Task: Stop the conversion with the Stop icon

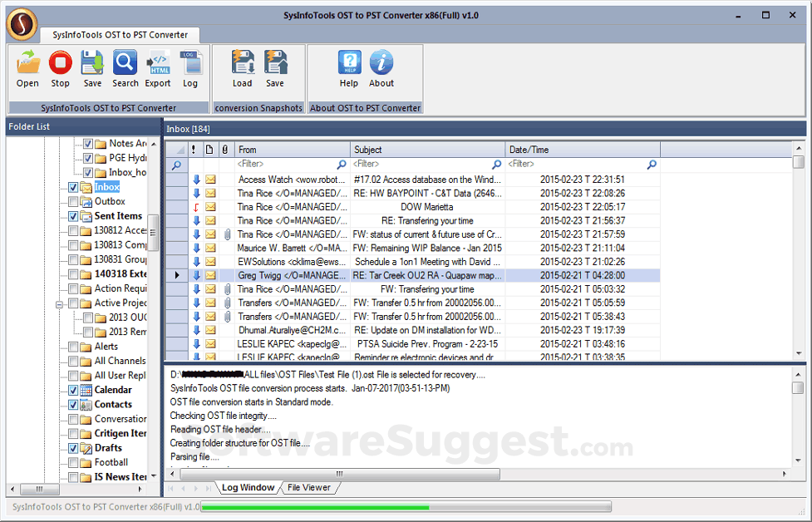Action: point(60,62)
